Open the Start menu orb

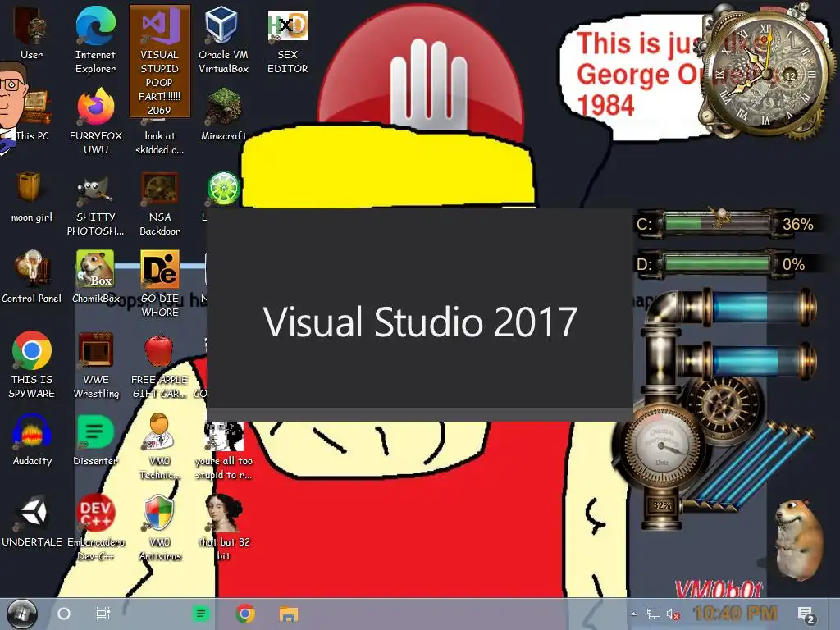click(21, 614)
